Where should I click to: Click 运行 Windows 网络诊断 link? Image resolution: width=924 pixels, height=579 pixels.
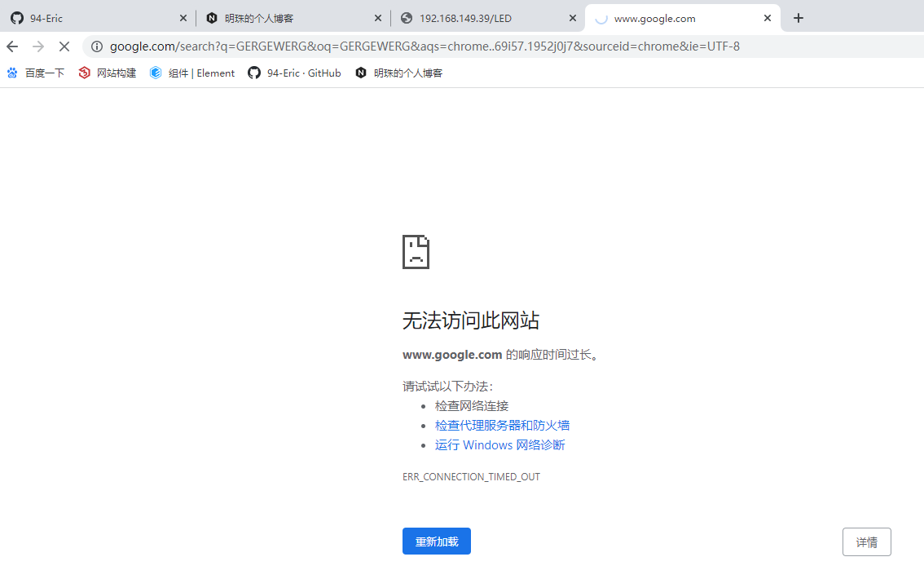pos(499,444)
